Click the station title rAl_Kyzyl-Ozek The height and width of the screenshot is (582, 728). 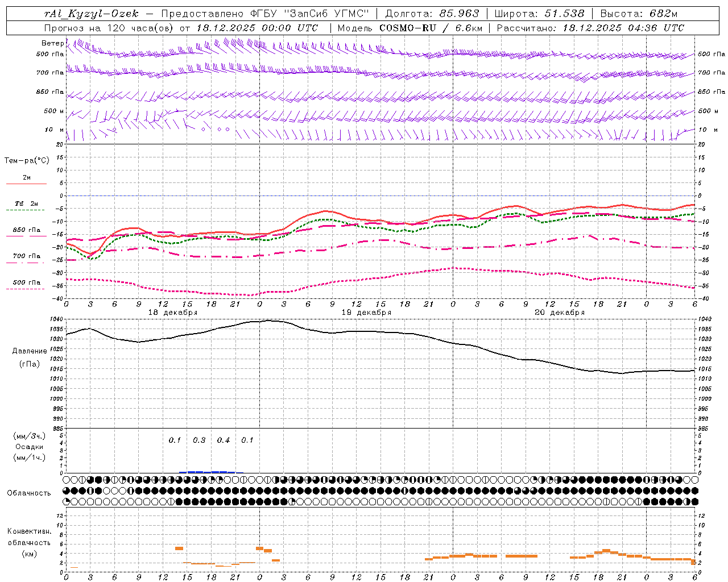pyautogui.click(x=91, y=14)
